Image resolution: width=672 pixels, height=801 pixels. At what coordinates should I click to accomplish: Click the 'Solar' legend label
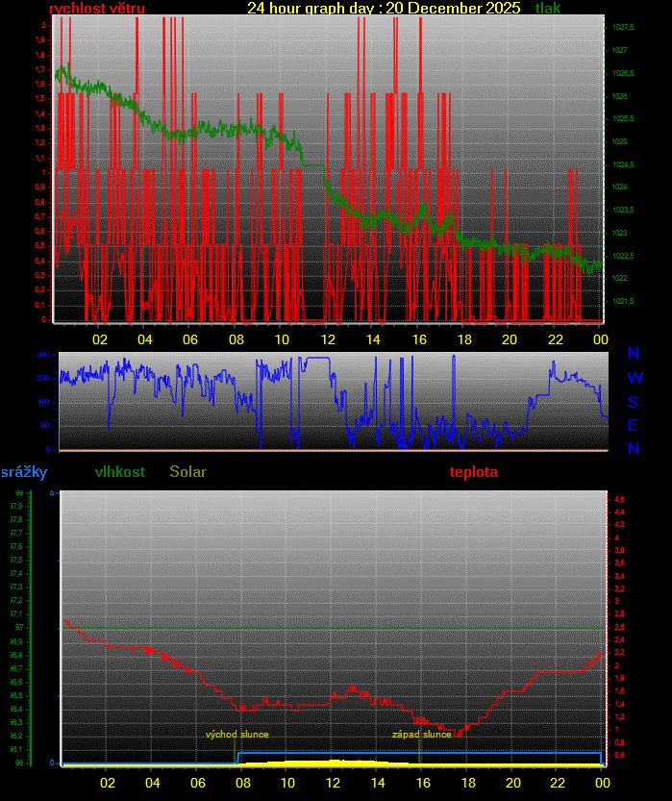point(187,472)
